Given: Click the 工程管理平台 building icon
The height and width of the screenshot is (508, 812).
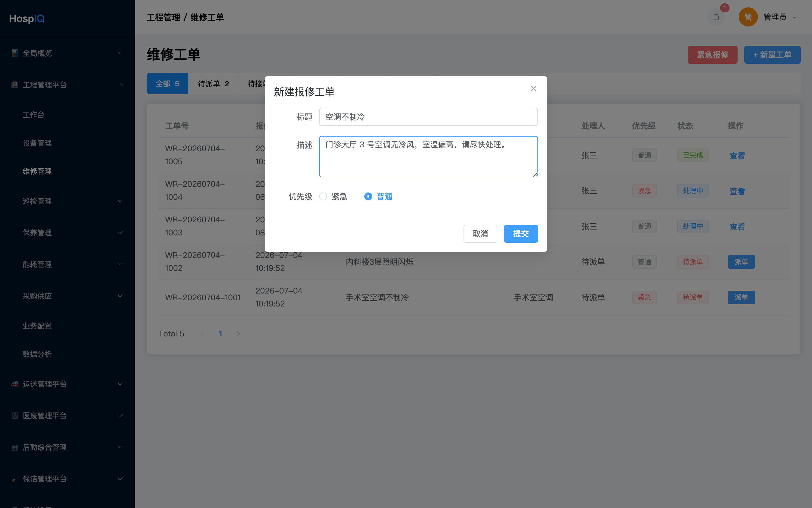Looking at the screenshot, I should [x=15, y=85].
